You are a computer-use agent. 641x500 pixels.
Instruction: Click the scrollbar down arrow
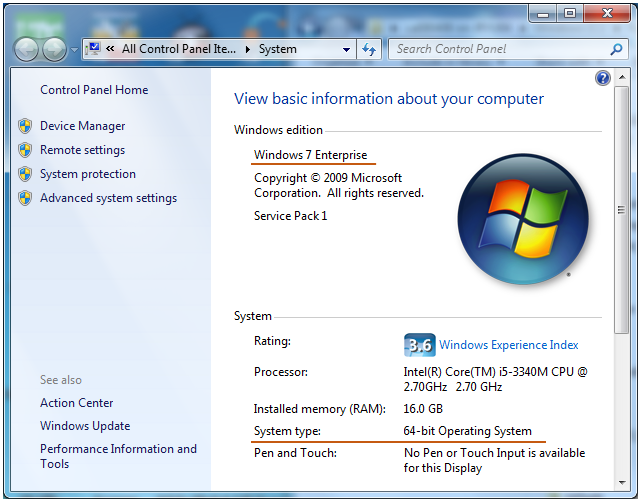[x=622, y=482]
